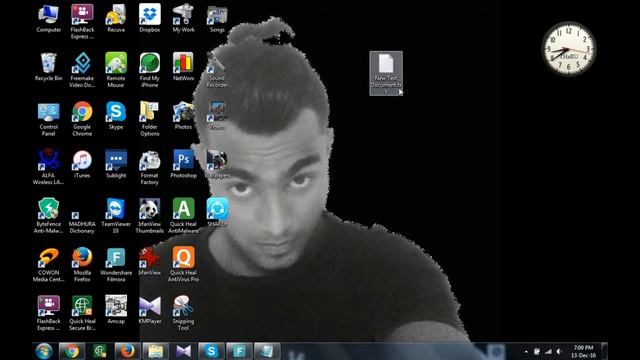Select the Quick Heal Secure Browser desktop shortcut
Viewport: 640px width, 360px height.
click(x=82, y=313)
